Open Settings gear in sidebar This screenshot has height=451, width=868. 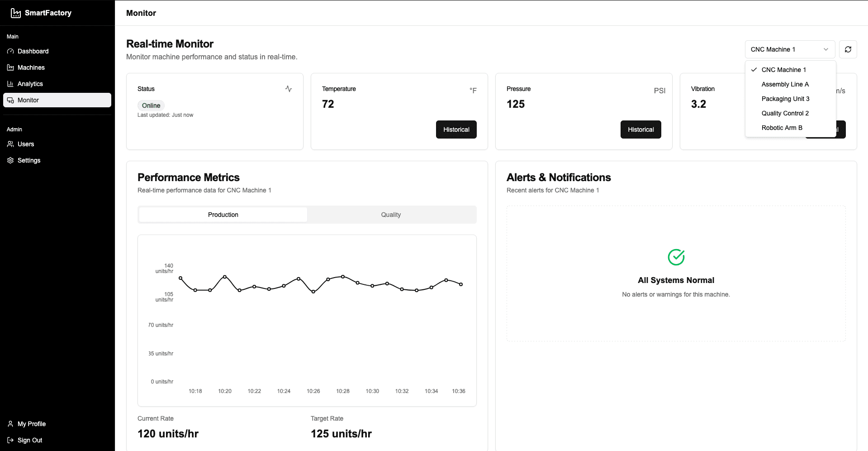pos(10,160)
